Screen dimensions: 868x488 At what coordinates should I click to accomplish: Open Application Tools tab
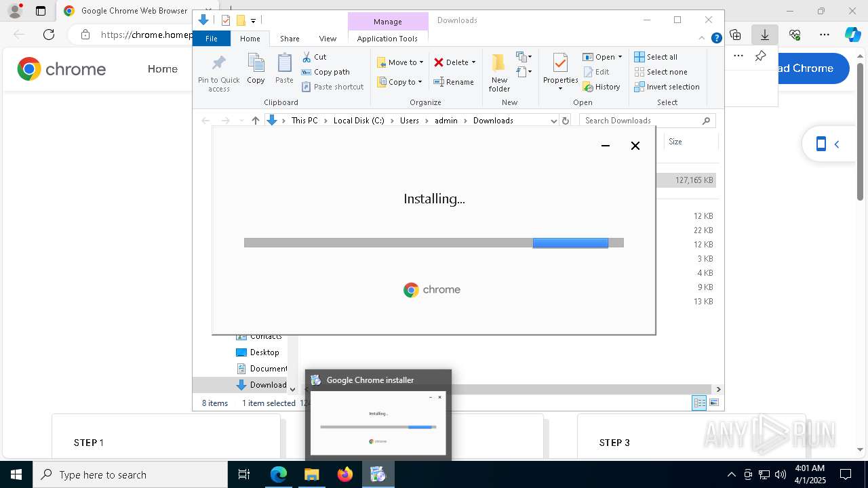tap(387, 39)
